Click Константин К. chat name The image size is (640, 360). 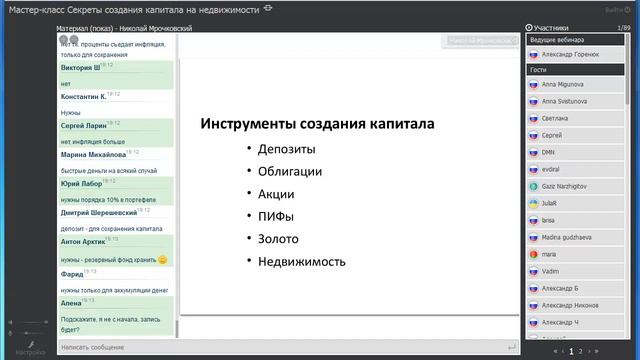point(84,97)
